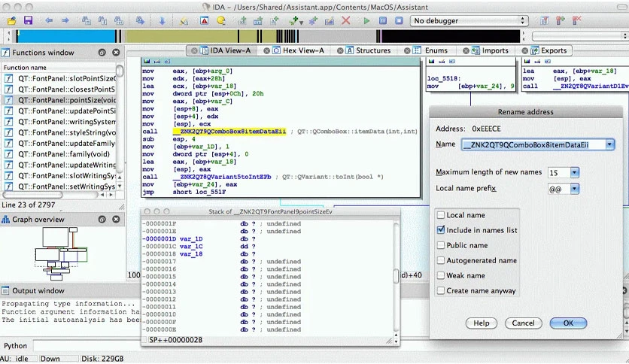Screen dimensions: 629x364
Task: Jump forward with the right arrow
Action: (65, 20)
